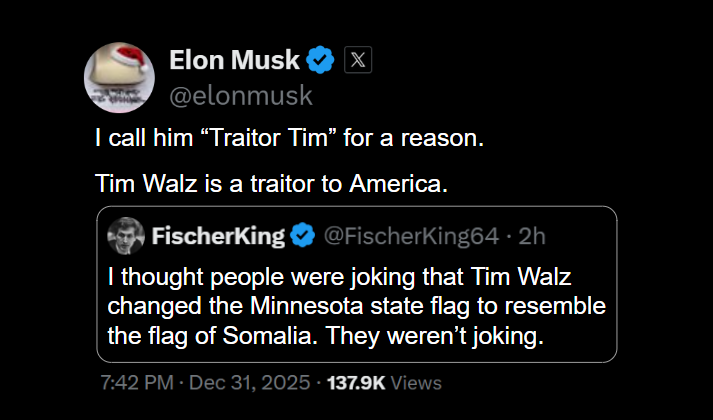Click the quoted tweet's 2h timestamp

coord(535,236)
